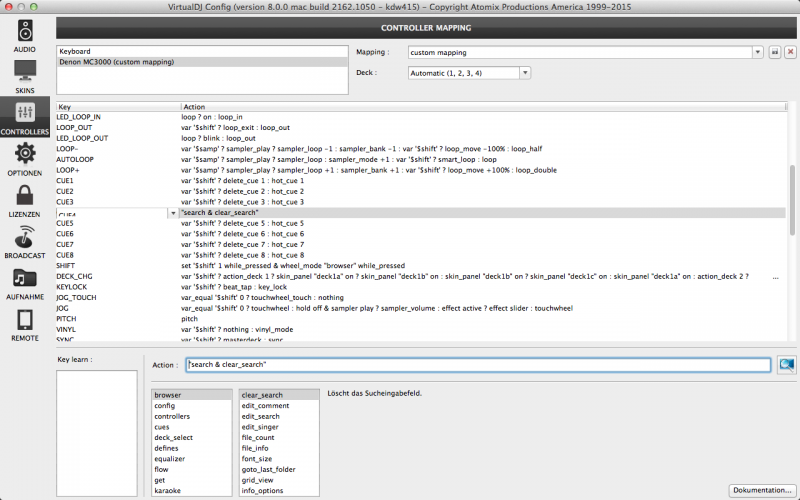The width and height of the screenshot is (800, 500).
Task: Save the custom mapping with the disk icon
Action: 774,51
